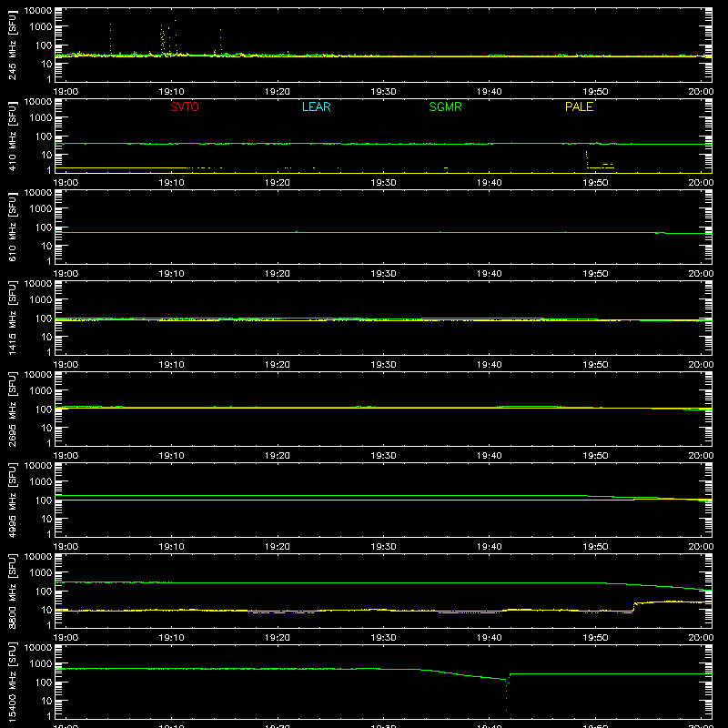Click the 1000 y-axis value on the 610 MHz panel
The image size is (728, 728).
tap(41, 208)
